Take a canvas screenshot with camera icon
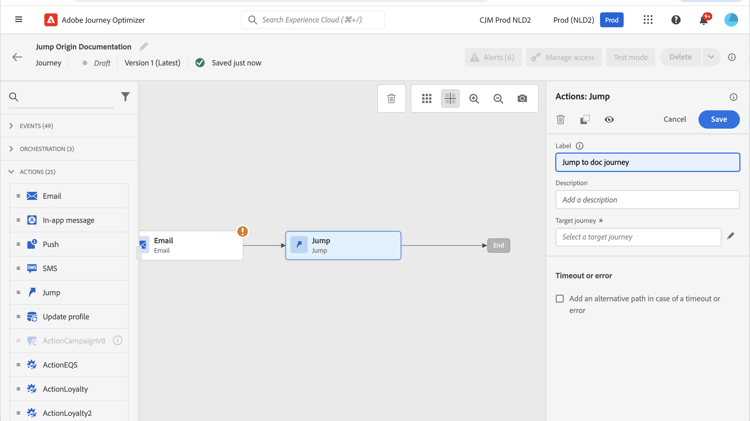The image size is (750, 421). coord(522,99)
